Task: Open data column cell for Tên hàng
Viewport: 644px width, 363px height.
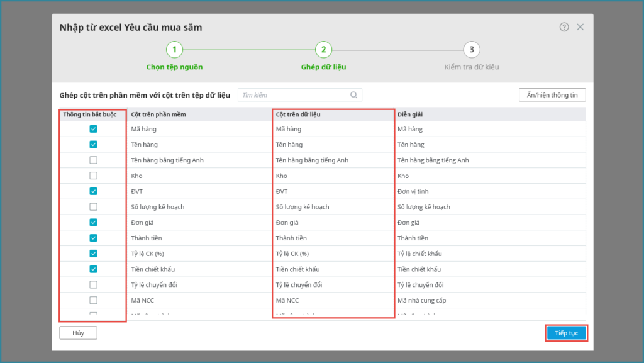Action: click(333, 145)
